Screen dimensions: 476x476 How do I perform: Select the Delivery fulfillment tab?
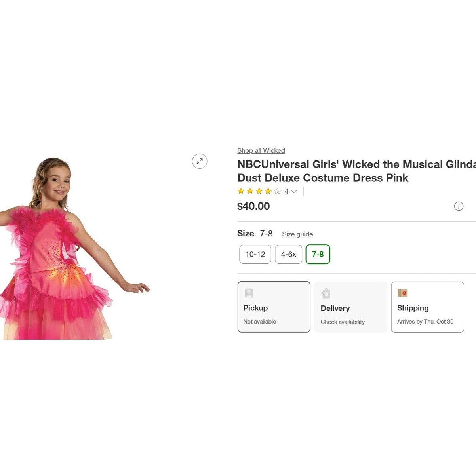coord(350,307)
